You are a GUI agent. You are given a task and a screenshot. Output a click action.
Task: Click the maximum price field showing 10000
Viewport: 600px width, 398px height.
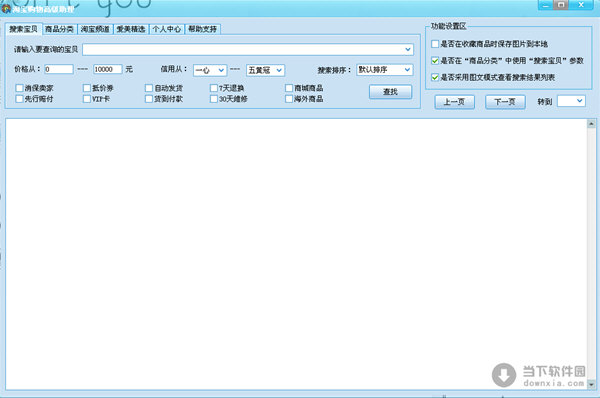coord(108,69)
